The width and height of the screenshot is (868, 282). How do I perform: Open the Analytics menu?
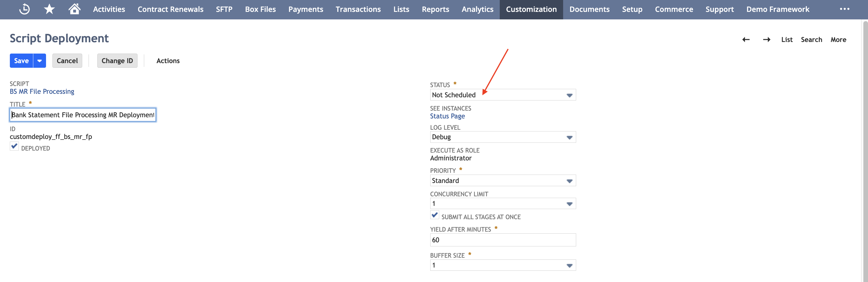point(477,10)
